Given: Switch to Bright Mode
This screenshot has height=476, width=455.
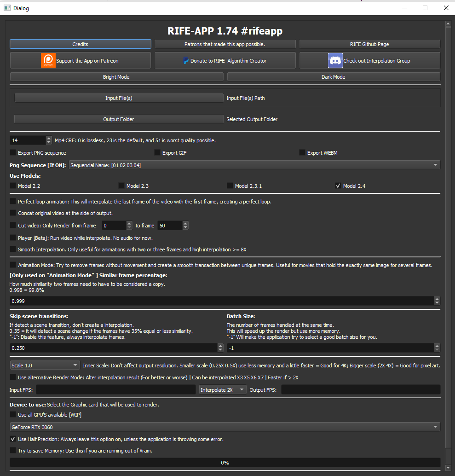Looking at the screenshot, I should click(116, 77).
